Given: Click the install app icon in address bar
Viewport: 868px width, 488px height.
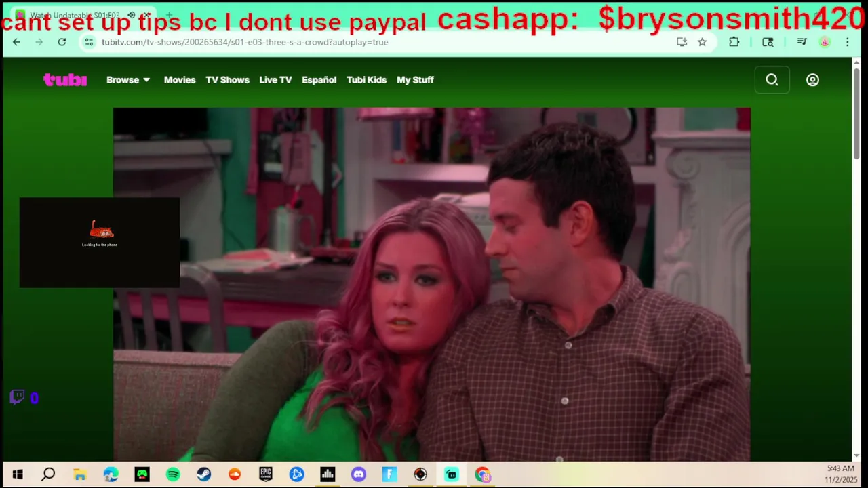Looking at the screenshot, I should [x=682, y=42].
